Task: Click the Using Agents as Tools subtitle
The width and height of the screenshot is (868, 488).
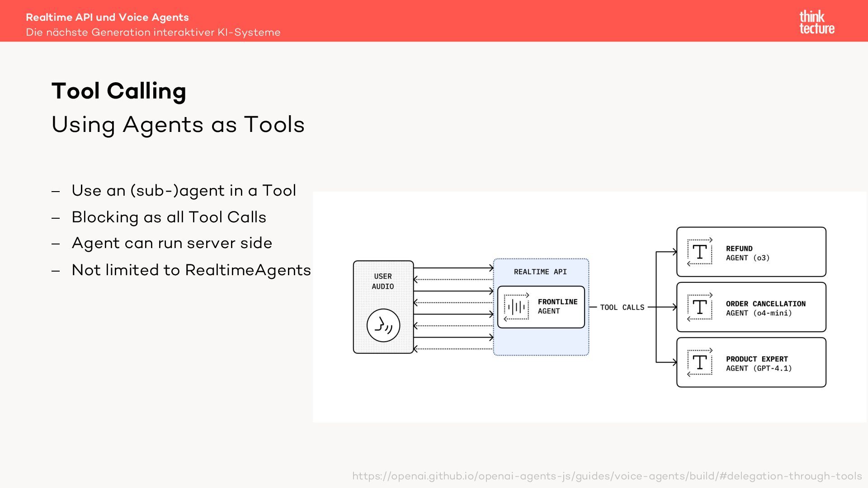Action: coord(178,124)
